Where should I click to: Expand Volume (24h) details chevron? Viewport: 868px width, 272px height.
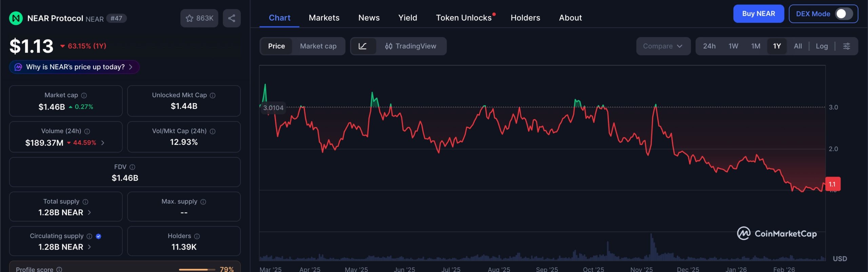coord(103,143)
